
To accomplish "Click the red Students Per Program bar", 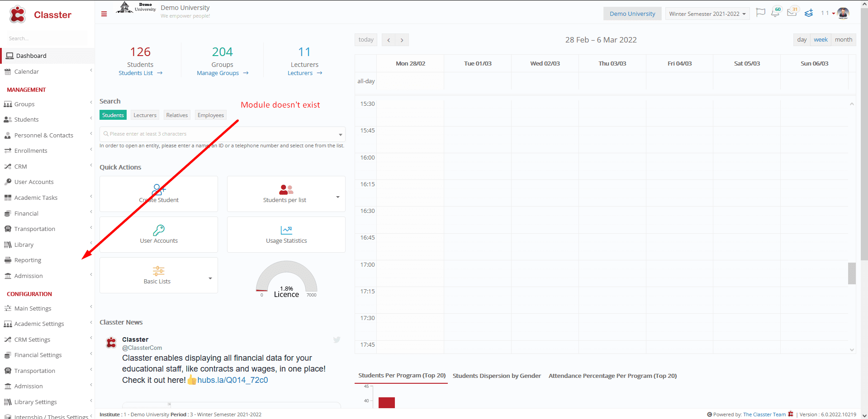I will (x=387, y=403).
